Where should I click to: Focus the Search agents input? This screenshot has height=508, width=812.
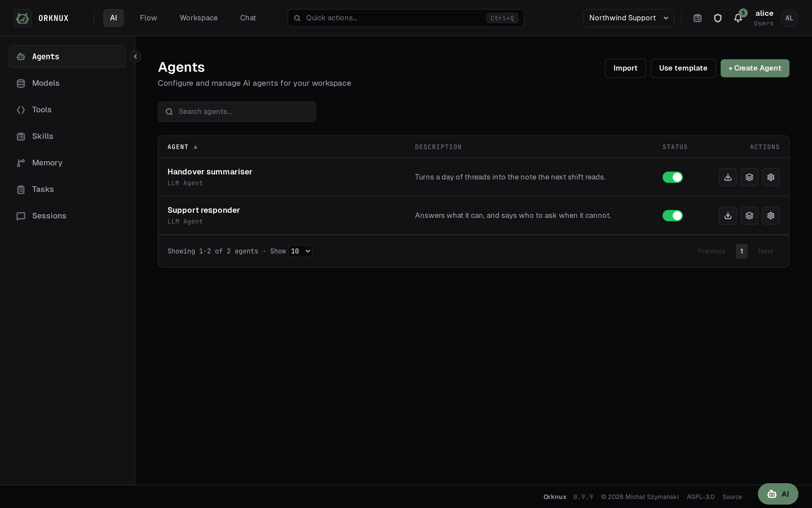(x=237, y=112)
